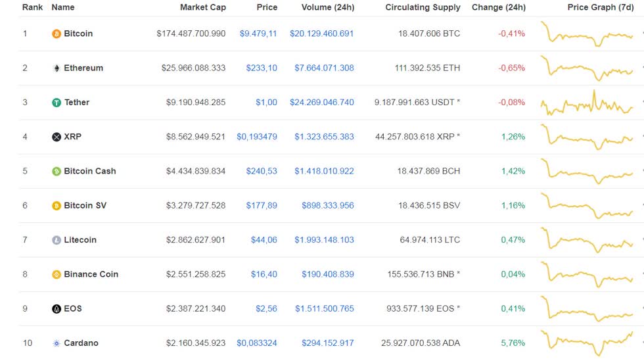Click Litecoin price $44,06
The width and height of the screenshot is (644, 359).
coord(264,240)
